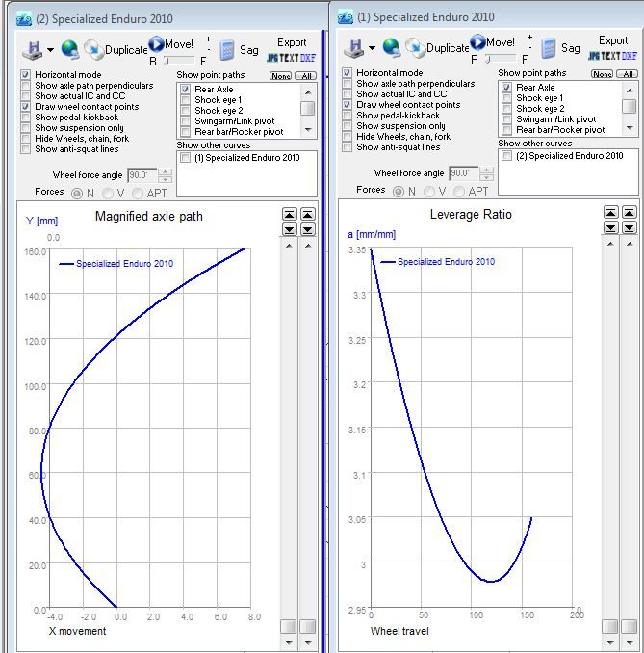This screenshot has height=653, width=644.
Task: Click the Move! play icon in window (2)
Action: [157, 43]
